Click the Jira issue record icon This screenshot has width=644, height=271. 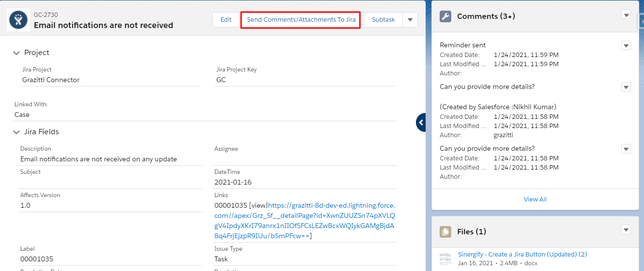19,20
